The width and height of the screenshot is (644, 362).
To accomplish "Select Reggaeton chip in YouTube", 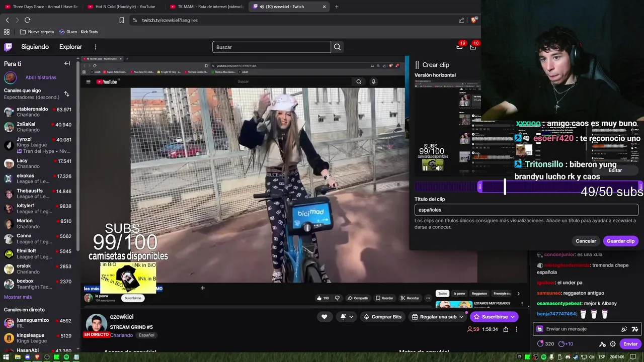I will click(x=479, y=294).
